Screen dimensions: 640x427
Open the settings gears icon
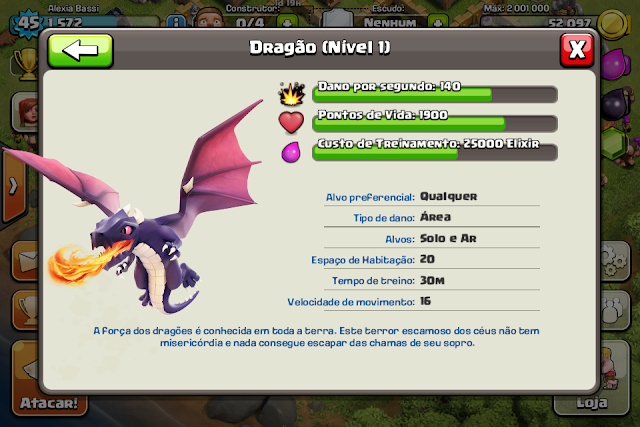click(615, 261)
